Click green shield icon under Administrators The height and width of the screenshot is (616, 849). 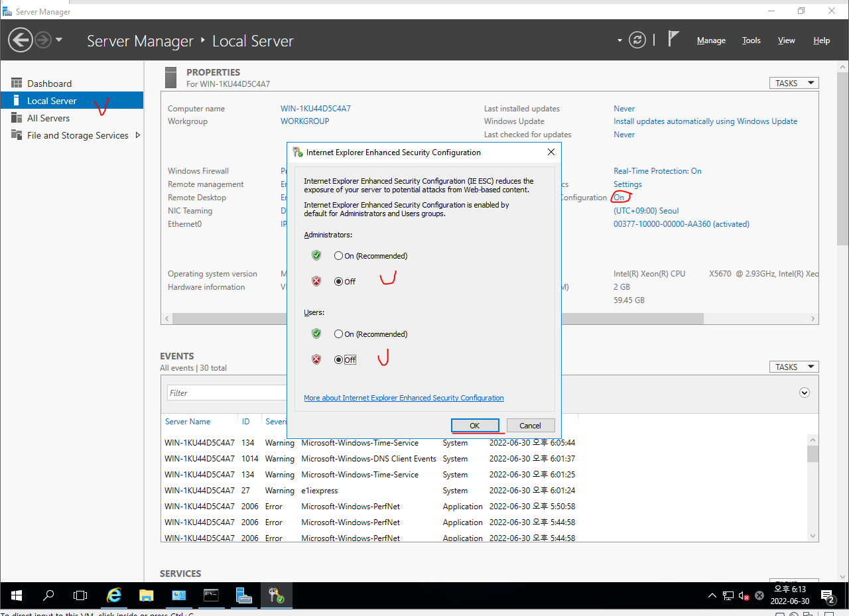coord(316,255)
